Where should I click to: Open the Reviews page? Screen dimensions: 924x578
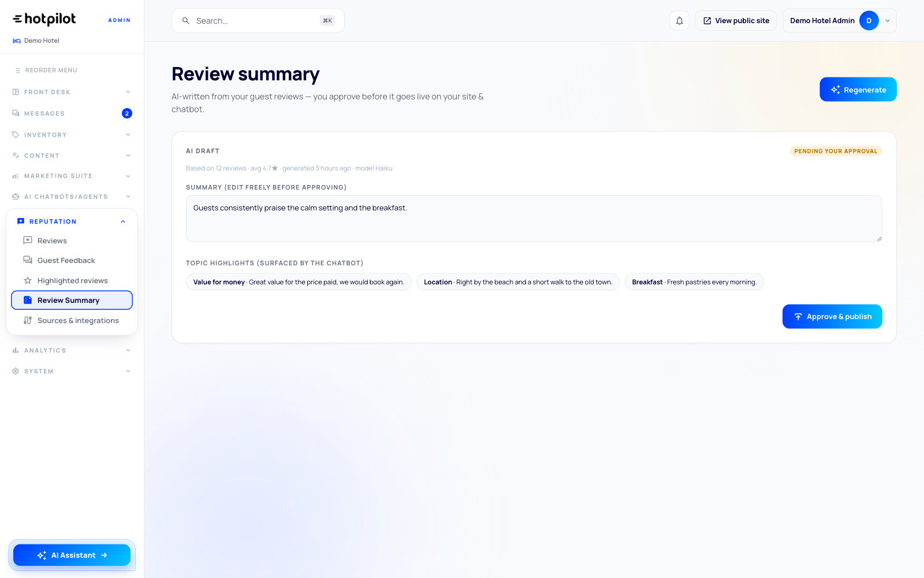click(72, 240)
